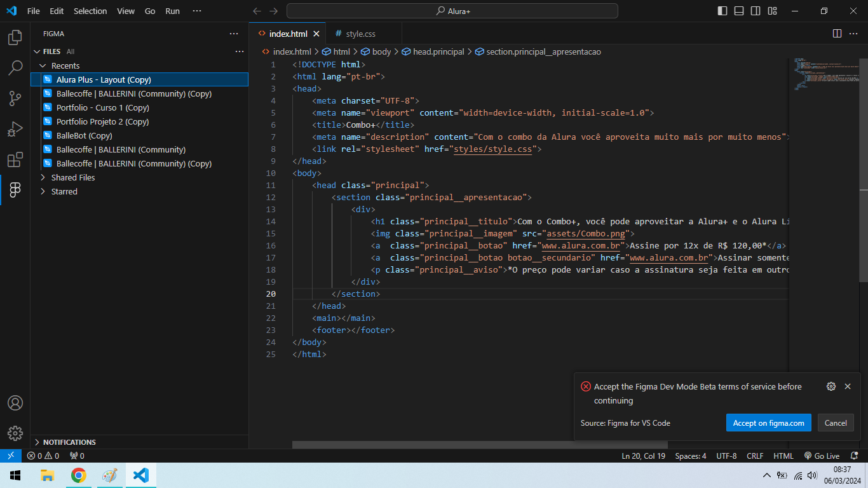Open the Run and Debug view
This screenshot has width=868, height=488.
(15, 129)
